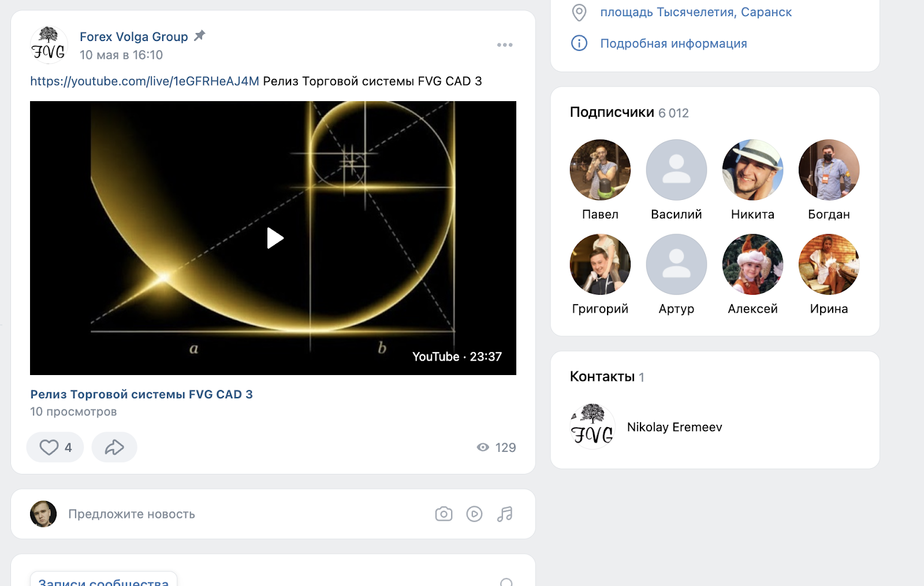Attach music with note icon

click(505, 514)
